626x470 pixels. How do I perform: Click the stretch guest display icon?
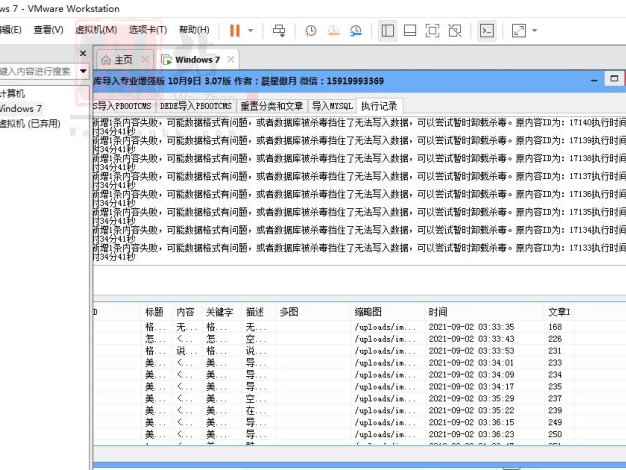(519, 30)
